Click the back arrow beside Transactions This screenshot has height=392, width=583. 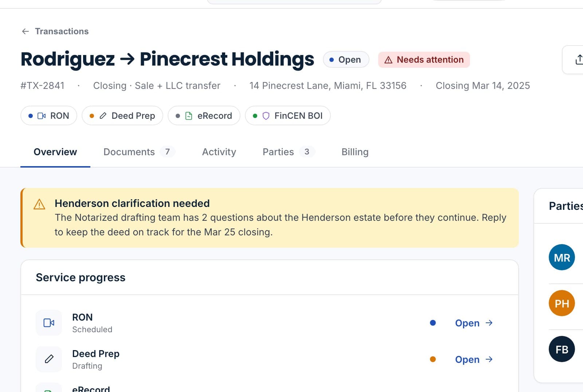[25, 31]
